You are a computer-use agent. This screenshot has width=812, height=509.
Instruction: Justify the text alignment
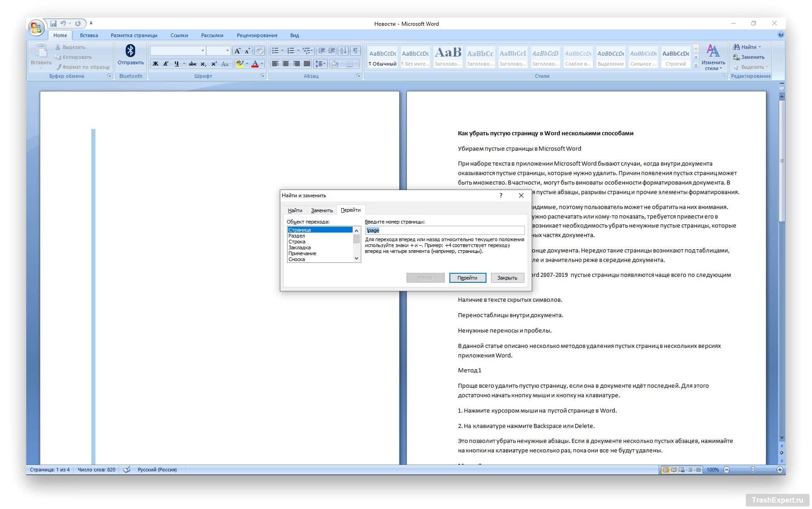click(x=307, y=64)
